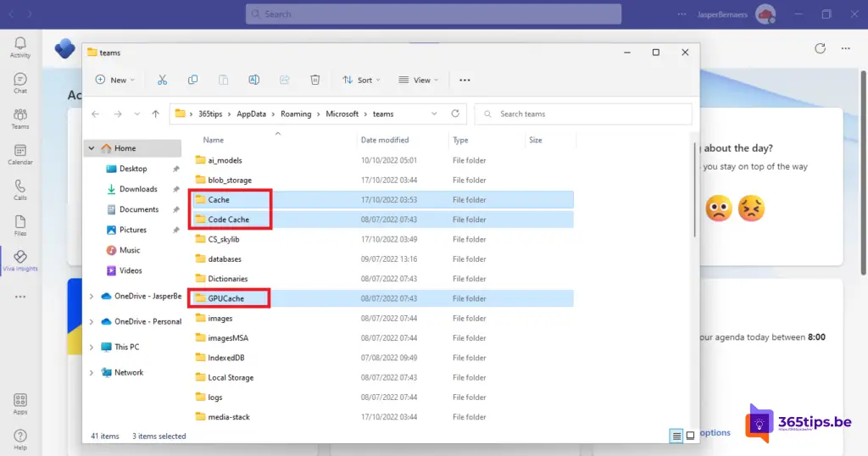Select Documents in navigation pane

tap(138, 209)
